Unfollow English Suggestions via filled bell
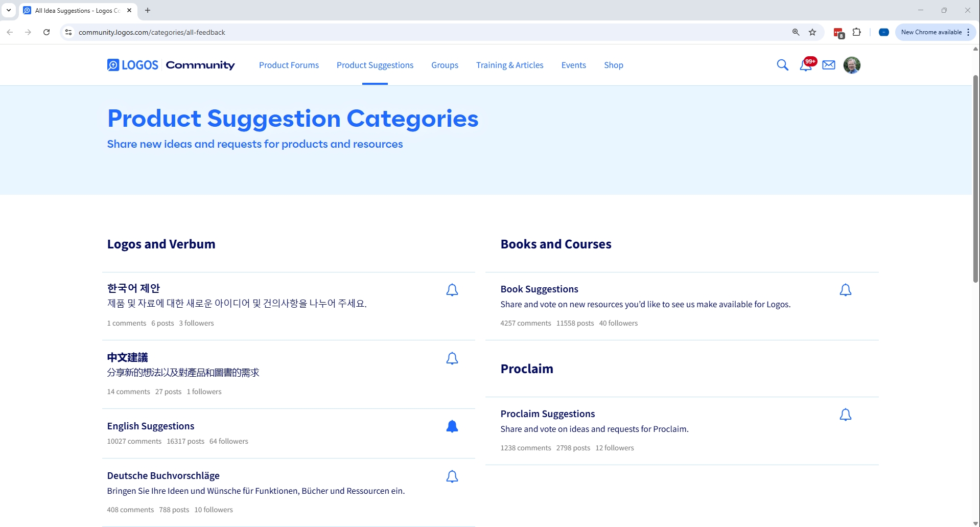The image size is (980, 527). [452, 426]
